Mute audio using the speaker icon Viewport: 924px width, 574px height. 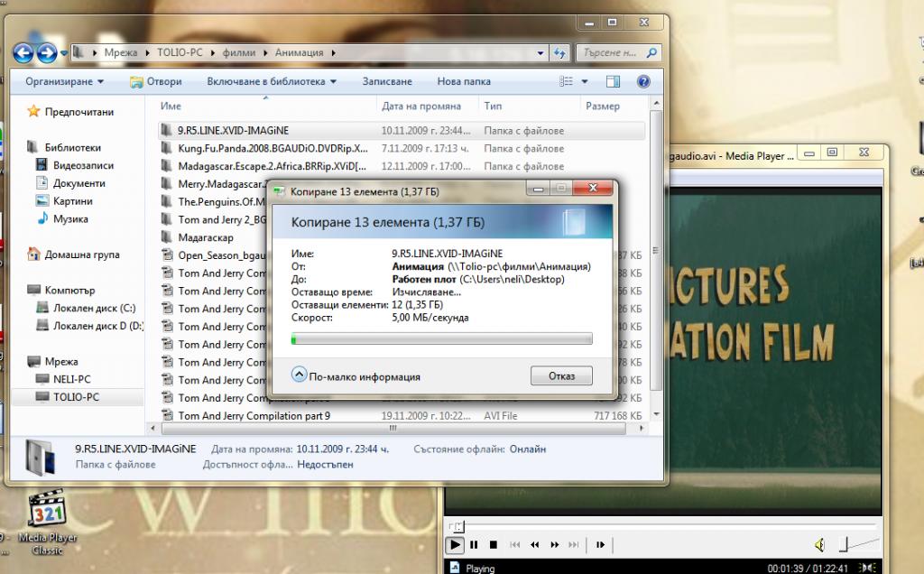pyautogui.click(x=819, y=545)
